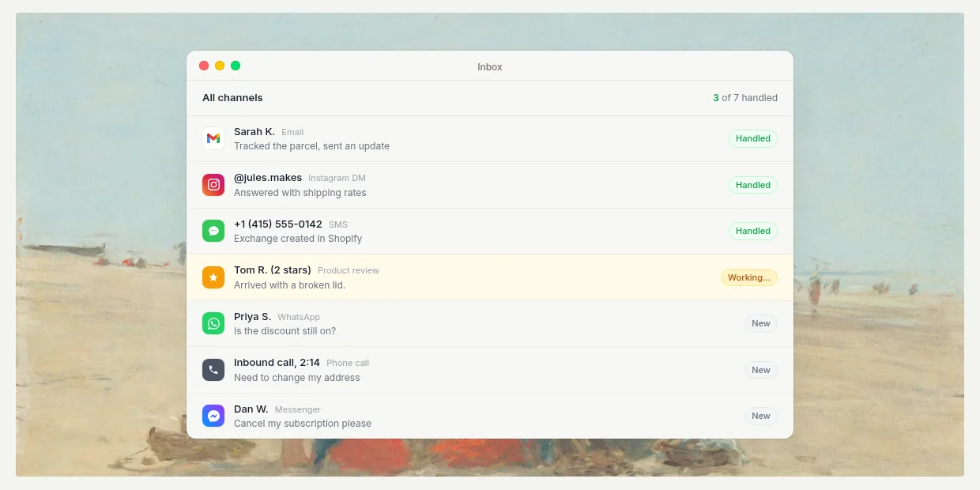Click 'Arrived with a broken lid.' text
Image resolution: width=980 pixels, height=490 pixels.
coord(289,285)
